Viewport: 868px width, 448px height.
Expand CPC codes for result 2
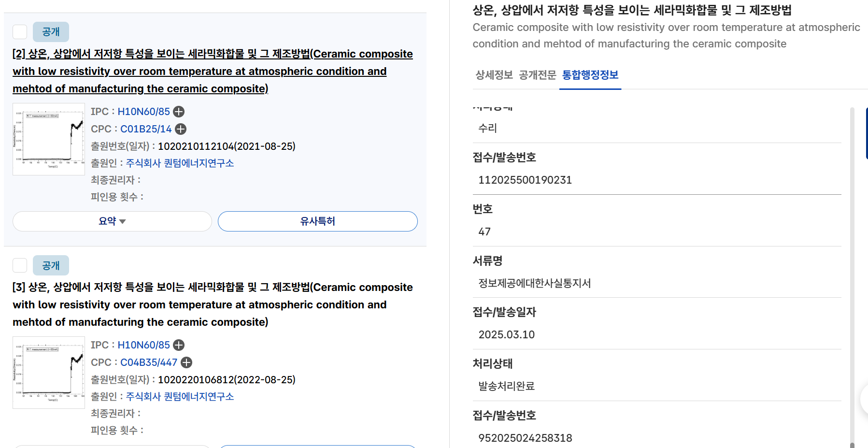tap(181, 129)
